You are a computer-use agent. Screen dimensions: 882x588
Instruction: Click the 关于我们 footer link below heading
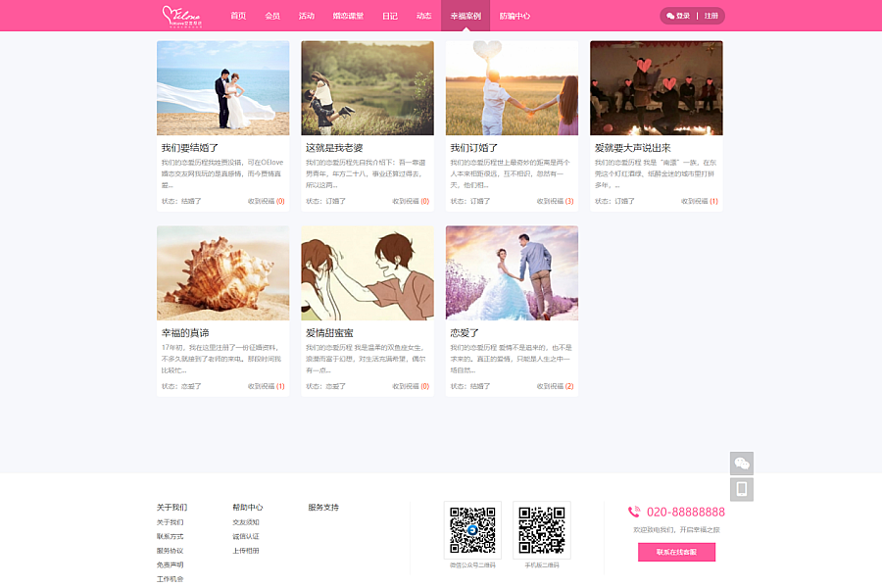point(170,522)
